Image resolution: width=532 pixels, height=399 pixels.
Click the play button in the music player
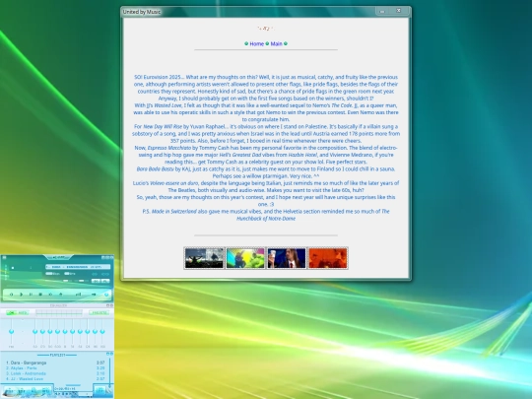(21, 295)
